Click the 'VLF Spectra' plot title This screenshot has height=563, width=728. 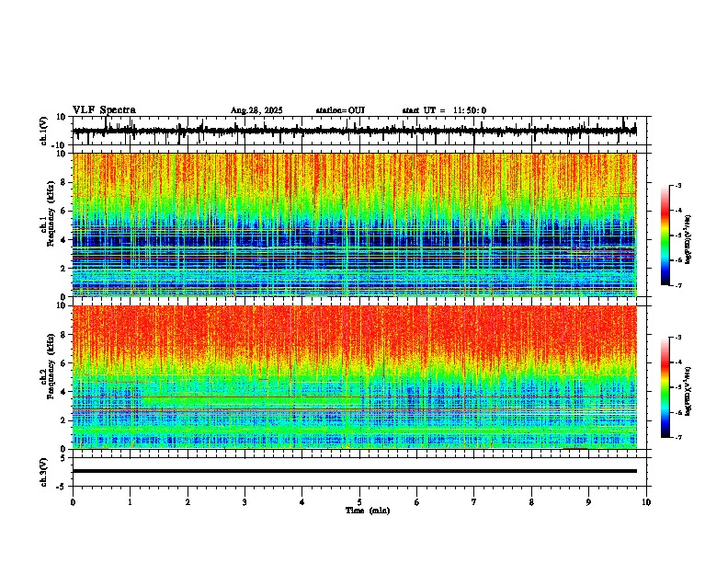click(104, 110)
